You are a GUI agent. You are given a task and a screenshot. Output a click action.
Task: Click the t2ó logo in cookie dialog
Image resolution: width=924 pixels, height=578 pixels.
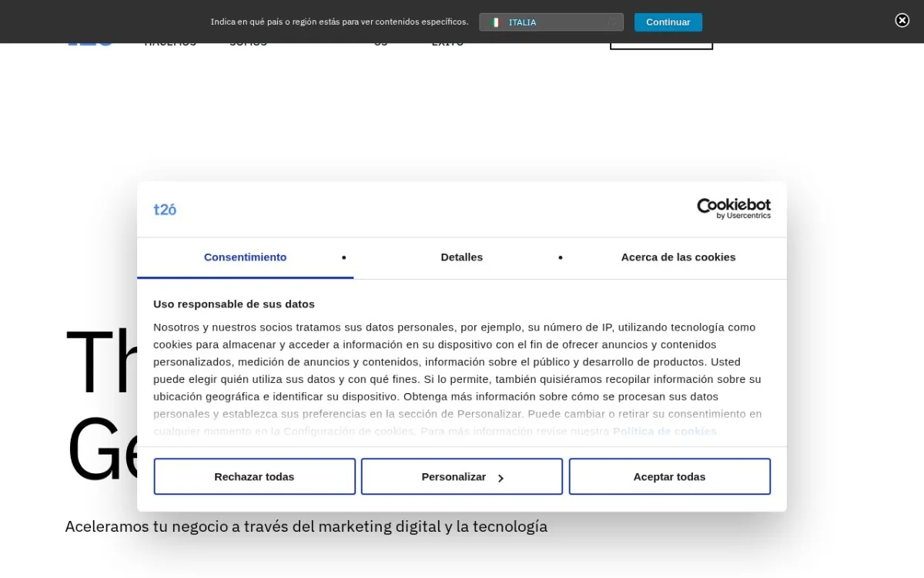165,210
